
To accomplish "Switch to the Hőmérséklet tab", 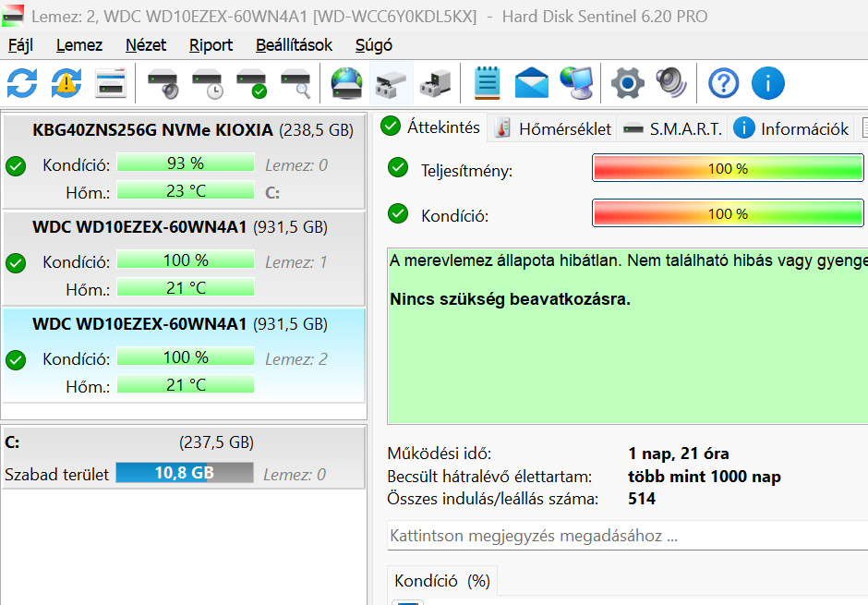I will [x=552, y=129].
